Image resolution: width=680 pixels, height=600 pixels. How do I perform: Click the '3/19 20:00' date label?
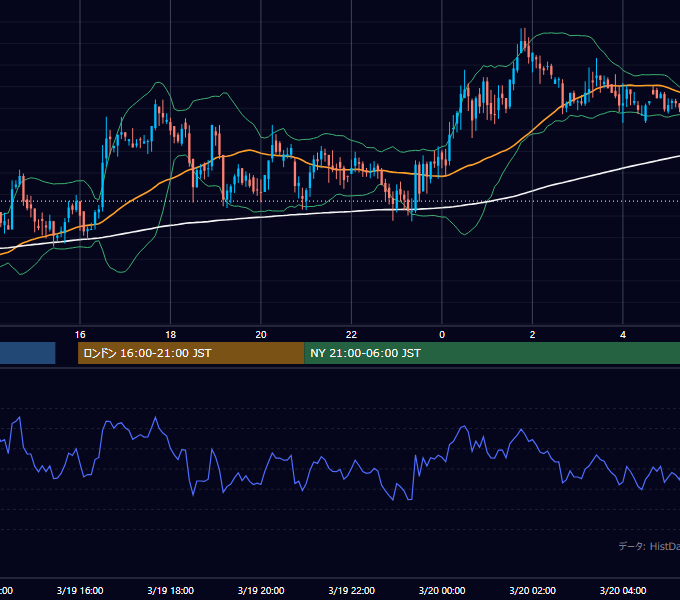pos(261,590)
